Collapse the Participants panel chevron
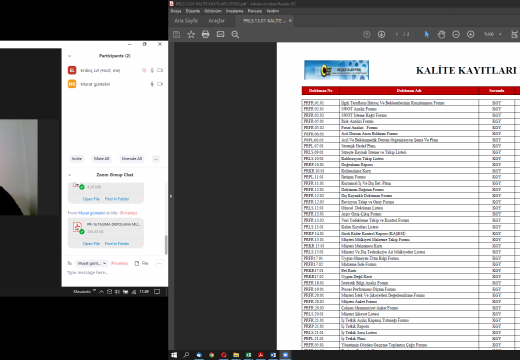520x360 pixels. coord(70,56)
